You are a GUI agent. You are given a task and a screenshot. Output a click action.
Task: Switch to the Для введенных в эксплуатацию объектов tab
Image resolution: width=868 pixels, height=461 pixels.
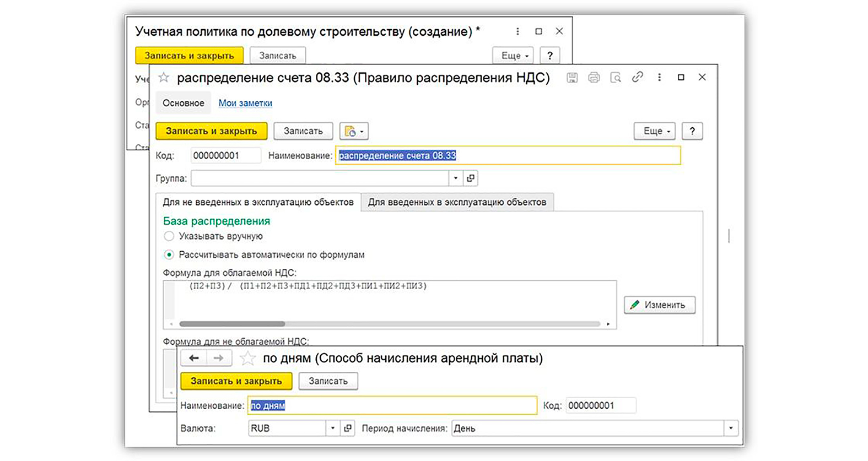[x=457, y=202]
